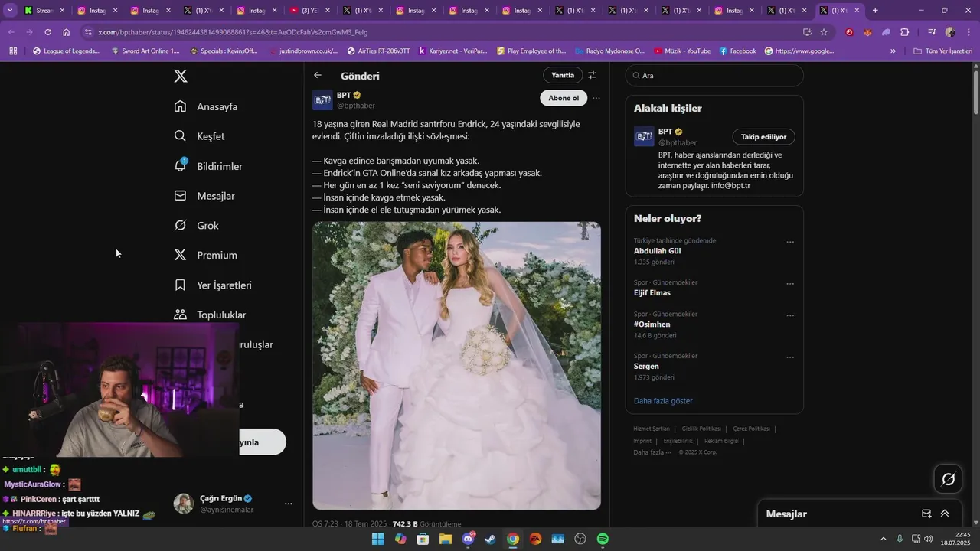Open the Facebook bookmark
This screenshot has width=980, height=551.
(737, 51)
